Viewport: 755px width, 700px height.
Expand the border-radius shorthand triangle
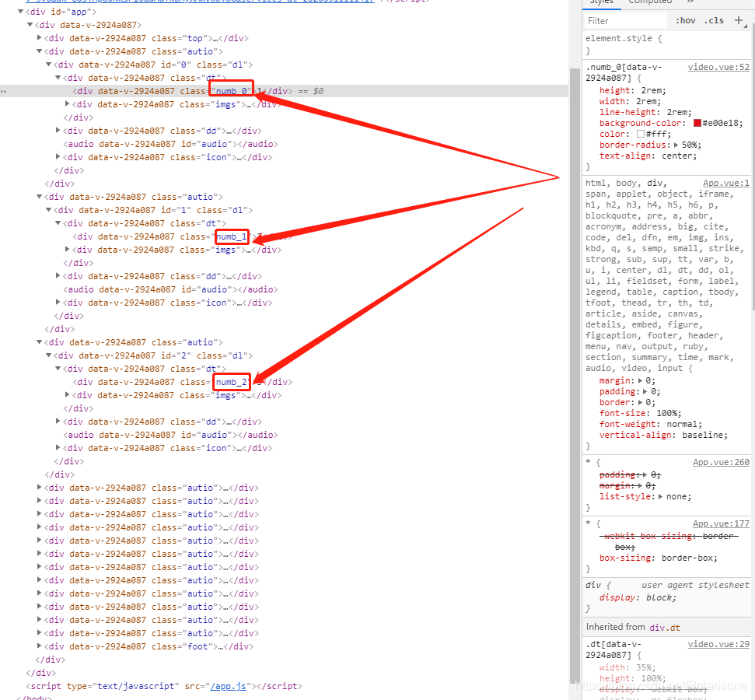tap(676, 145)
